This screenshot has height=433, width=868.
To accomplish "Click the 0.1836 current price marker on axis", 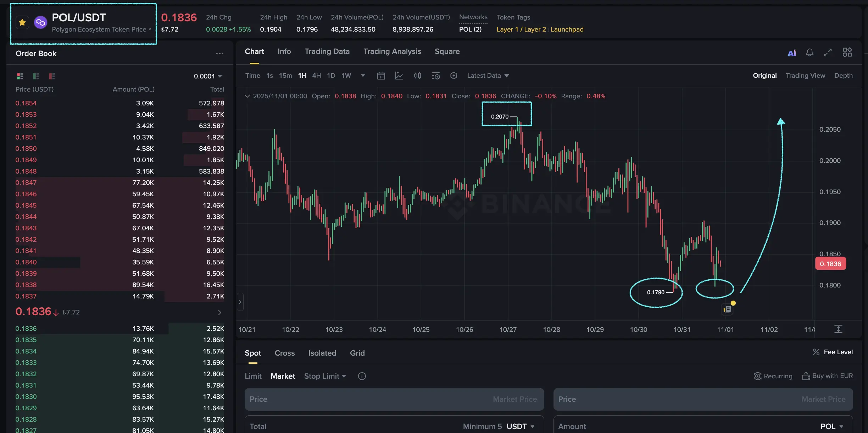I will point(830,264).
